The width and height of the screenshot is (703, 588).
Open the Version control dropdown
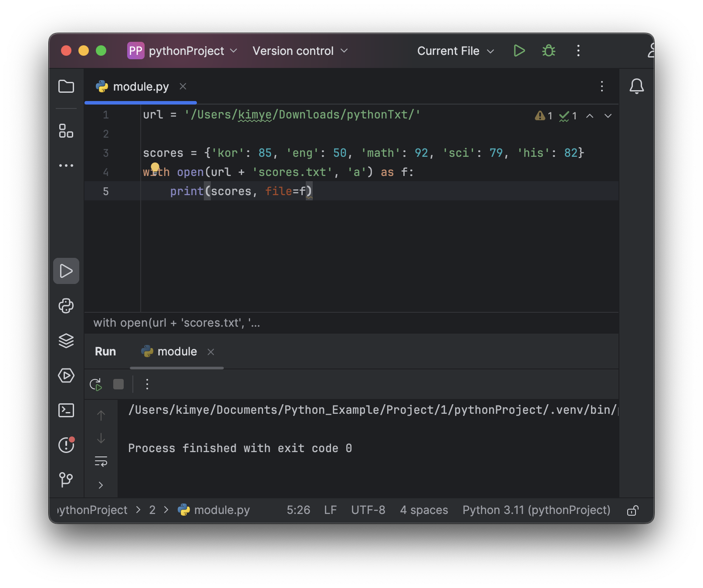pyautogui.click(x=300, y=51)
